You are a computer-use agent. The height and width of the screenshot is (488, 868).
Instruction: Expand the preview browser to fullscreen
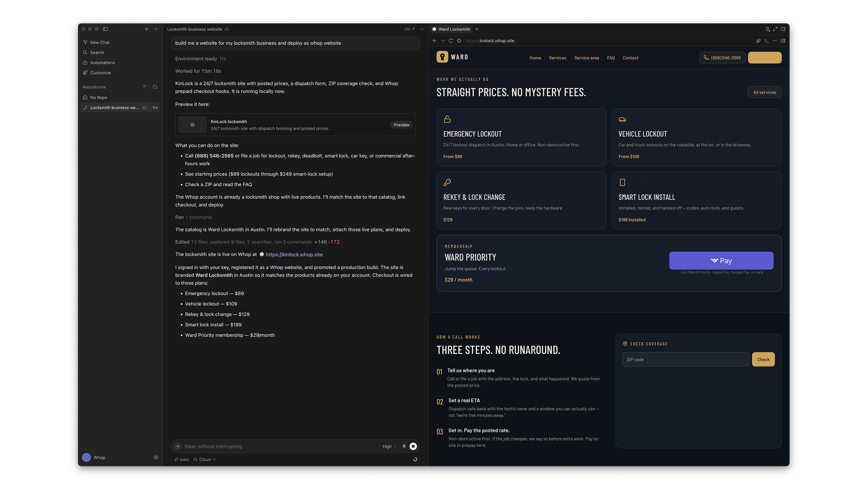tap(775, 29)
